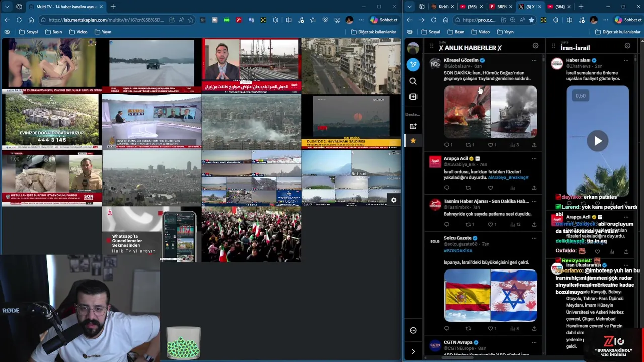Open Yayın bookmarks folder in X Pro window
The image size is (644, 362).
click(505, 32)
